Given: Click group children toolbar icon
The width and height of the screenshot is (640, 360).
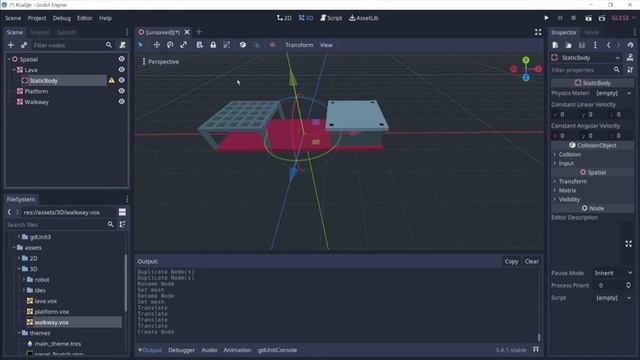Looking at the screenshot, I should coord(227,45).
